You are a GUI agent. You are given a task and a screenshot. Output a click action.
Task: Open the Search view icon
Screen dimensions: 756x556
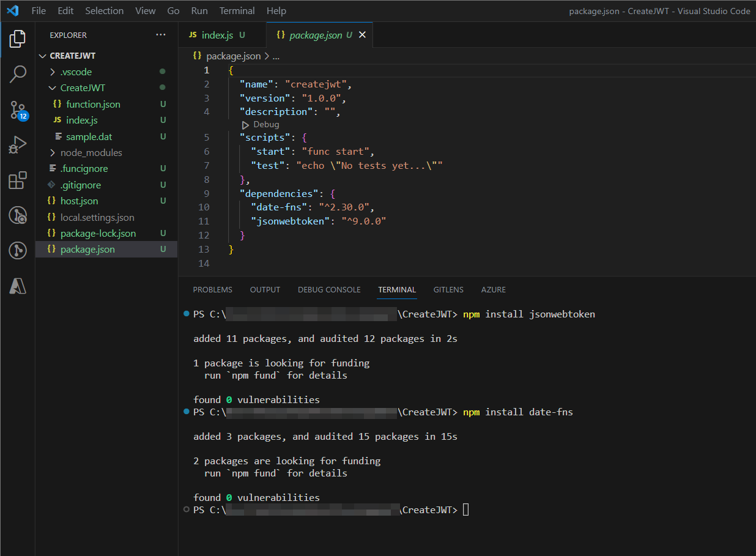[x=18, y=74]
